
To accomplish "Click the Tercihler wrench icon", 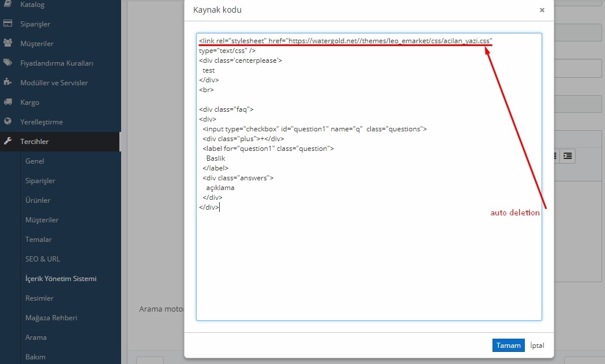I will pos(7,141).
